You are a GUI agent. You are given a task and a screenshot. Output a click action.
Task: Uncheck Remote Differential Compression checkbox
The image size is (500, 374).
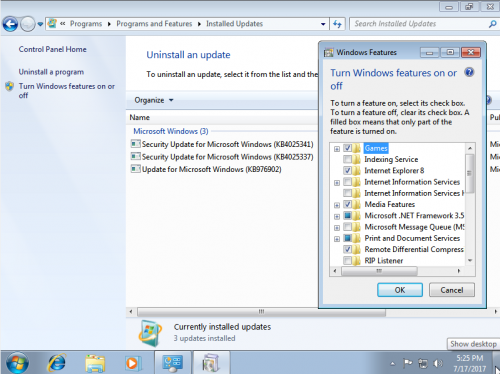click(x=347, y=249)
